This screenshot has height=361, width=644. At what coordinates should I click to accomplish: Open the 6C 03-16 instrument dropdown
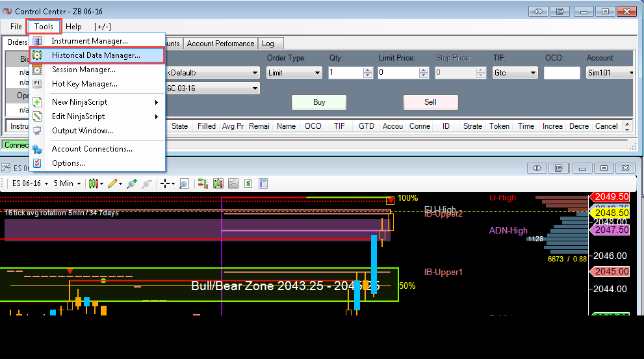click(213, 88)
